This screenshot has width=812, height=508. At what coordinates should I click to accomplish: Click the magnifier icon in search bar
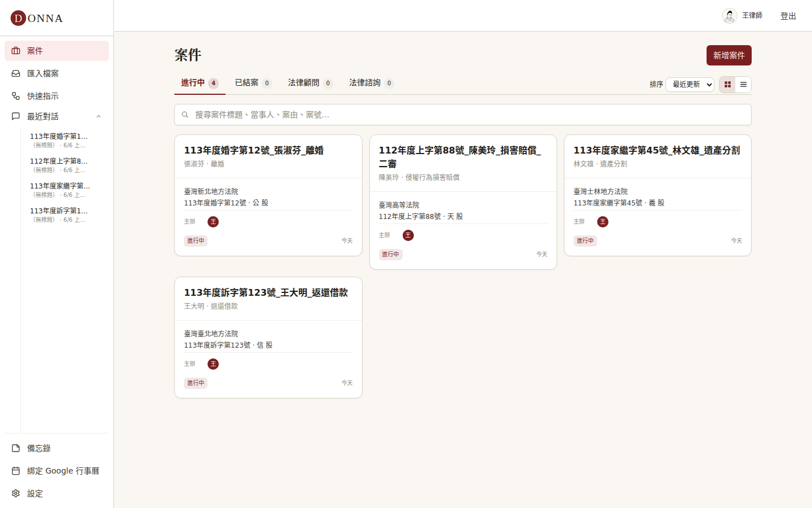(x=185, y=115)
